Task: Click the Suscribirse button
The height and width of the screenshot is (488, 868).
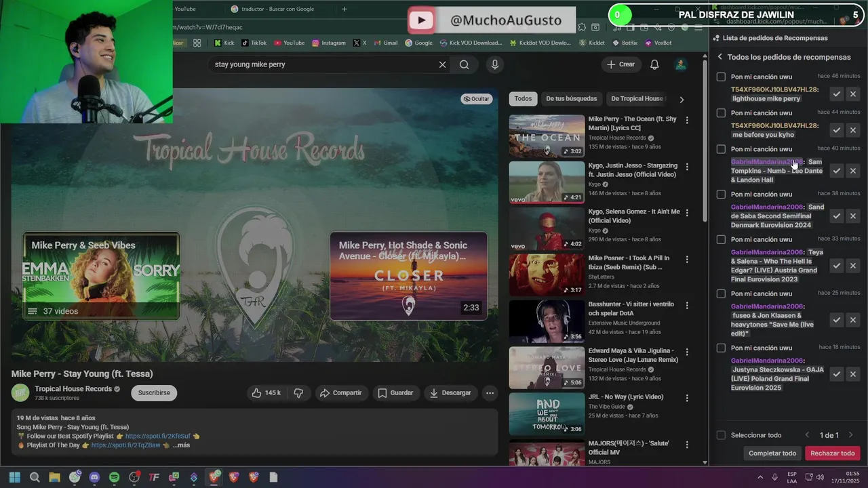Action: [x=154, y=393]
